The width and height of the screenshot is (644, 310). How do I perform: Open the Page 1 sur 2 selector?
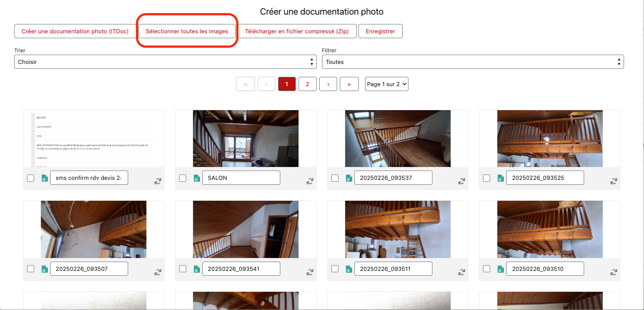pyautogui.click(x=387, y=84)
